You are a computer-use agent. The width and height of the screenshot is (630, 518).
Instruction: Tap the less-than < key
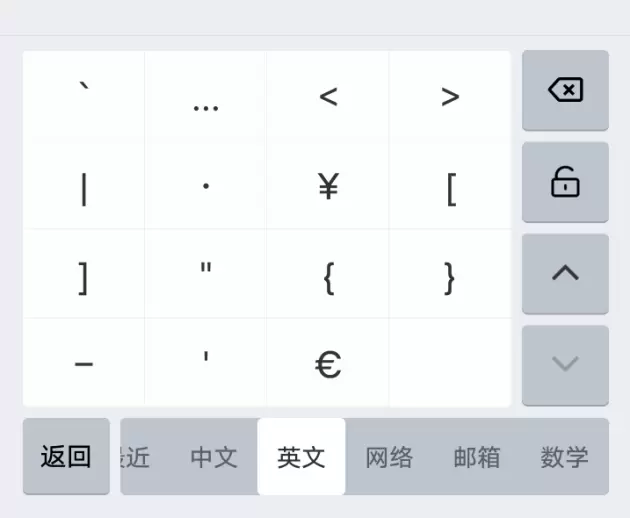point(328,96)
